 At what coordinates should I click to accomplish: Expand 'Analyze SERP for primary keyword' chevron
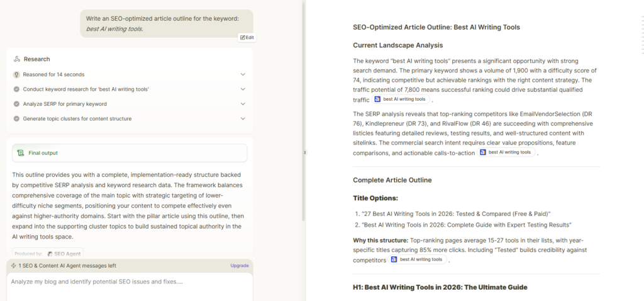243,104
